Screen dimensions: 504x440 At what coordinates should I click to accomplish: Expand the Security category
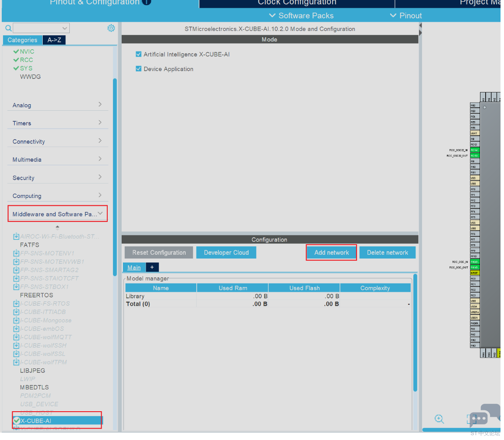(x=58, y=177)
